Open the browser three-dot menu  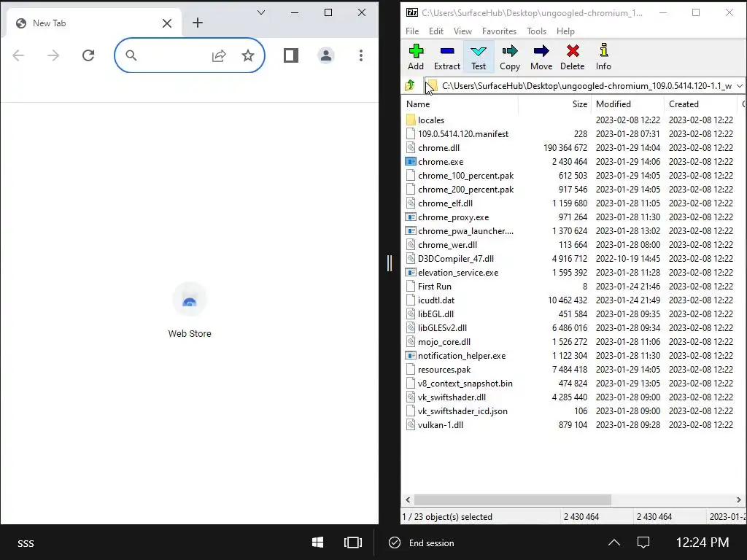click(360, 55)
